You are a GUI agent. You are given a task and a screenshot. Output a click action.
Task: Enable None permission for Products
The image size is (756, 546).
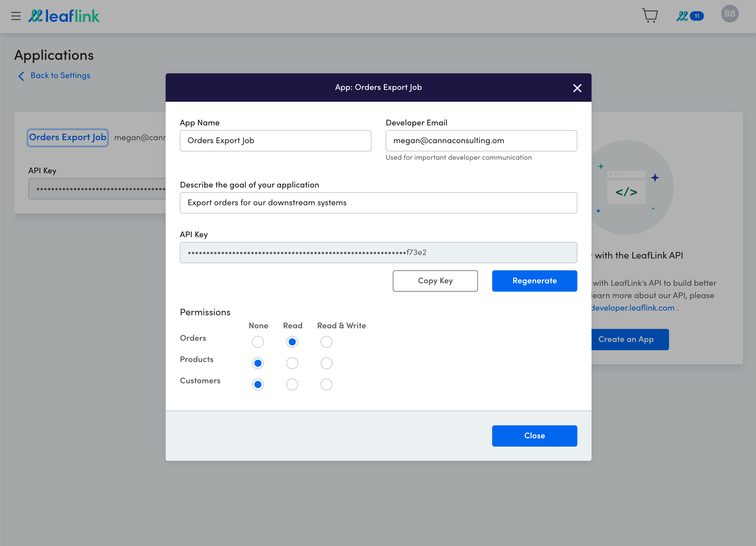[258, 363]
